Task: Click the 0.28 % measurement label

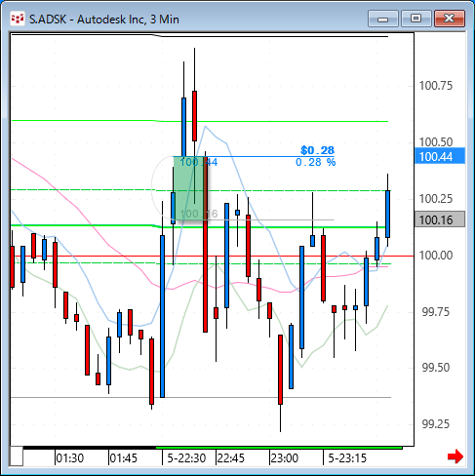Action: pos(315,162)
